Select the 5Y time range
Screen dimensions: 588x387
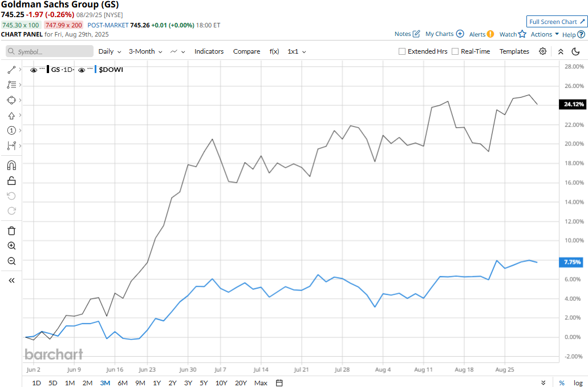tap(204, 383)
